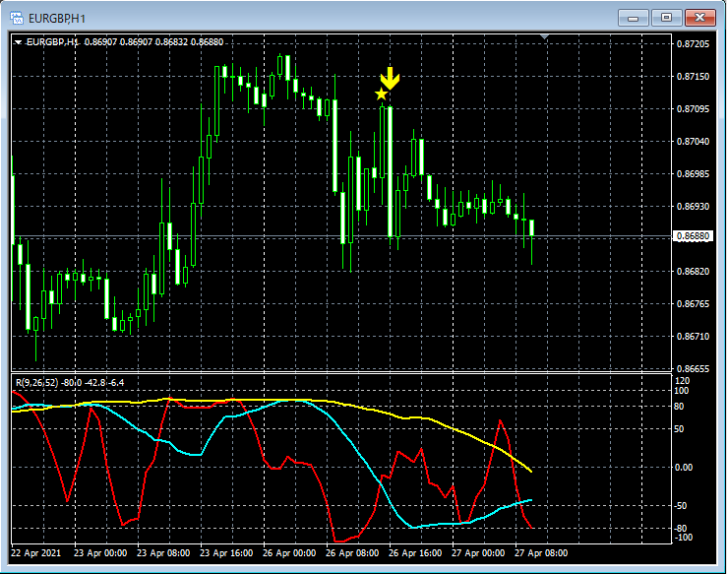Viewport: 728px width, 574px height.
Task: Click the 26 Apr 00:00 time label
Action: point(289,553)
